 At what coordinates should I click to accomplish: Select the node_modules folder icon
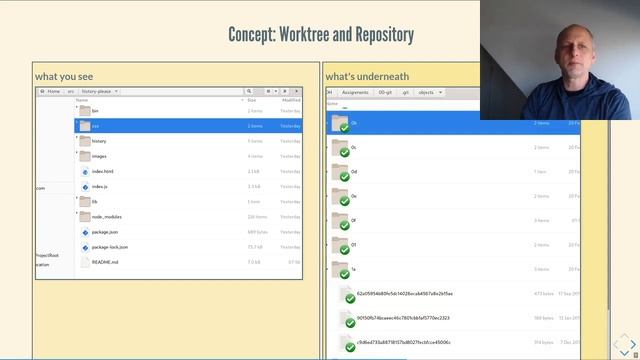click(x=85, y=216)
